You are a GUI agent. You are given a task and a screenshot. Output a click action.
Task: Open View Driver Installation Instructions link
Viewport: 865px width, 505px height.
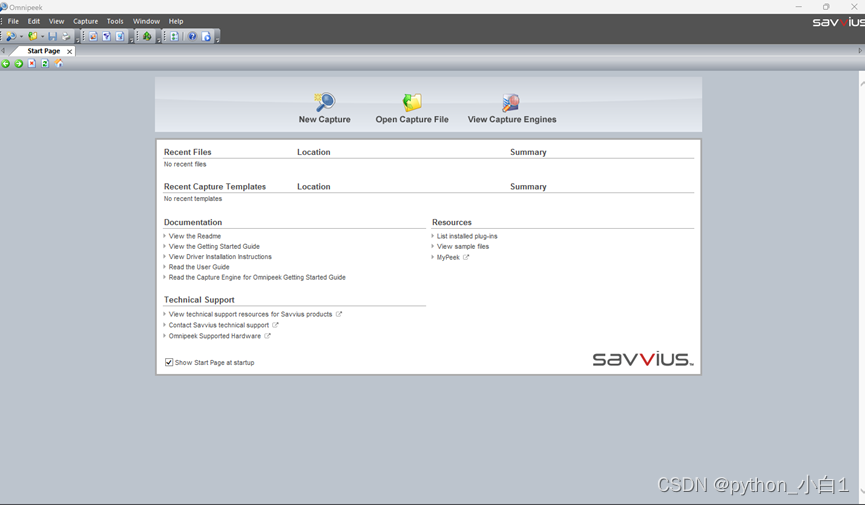pyautogui.click(x=220, y=257)
